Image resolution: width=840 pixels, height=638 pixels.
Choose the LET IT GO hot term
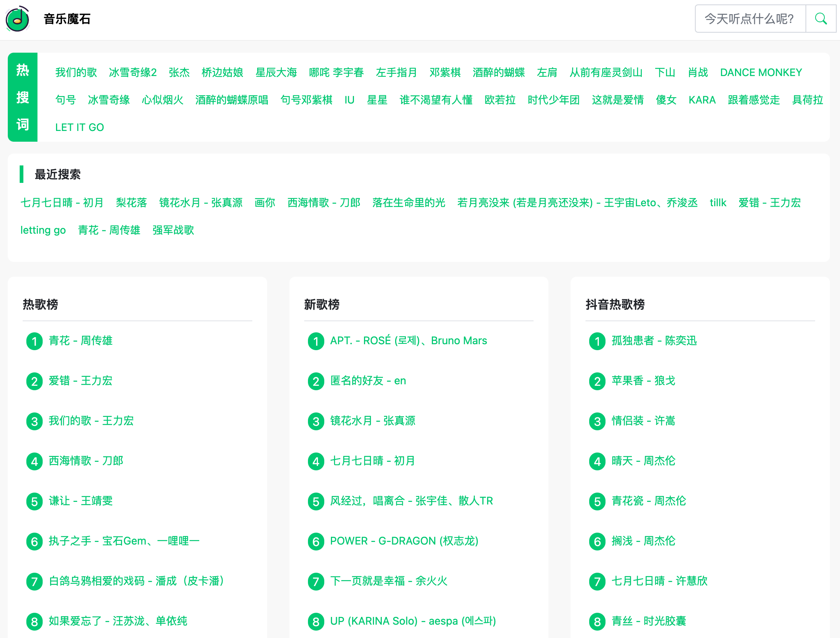click(79, 127)
